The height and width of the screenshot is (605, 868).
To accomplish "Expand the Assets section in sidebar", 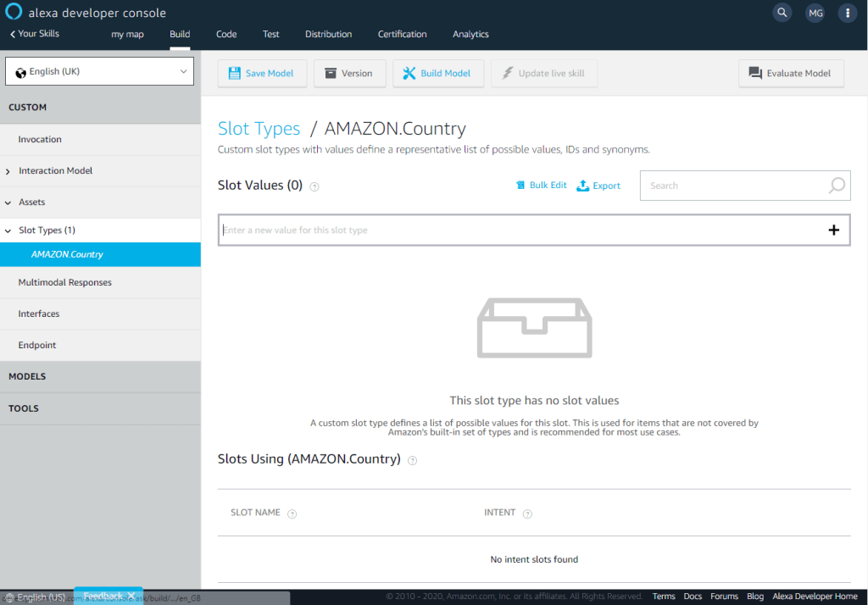I will (x=32, y=203).
